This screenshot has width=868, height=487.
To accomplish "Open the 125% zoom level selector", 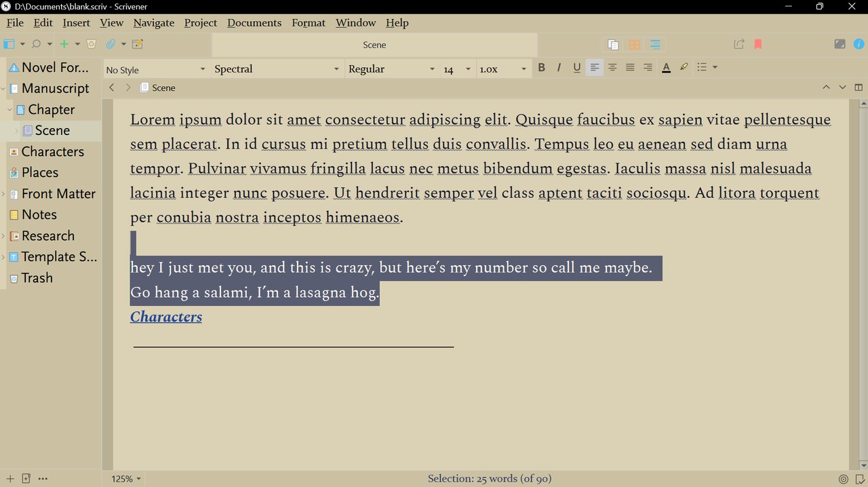I will 126,479.
